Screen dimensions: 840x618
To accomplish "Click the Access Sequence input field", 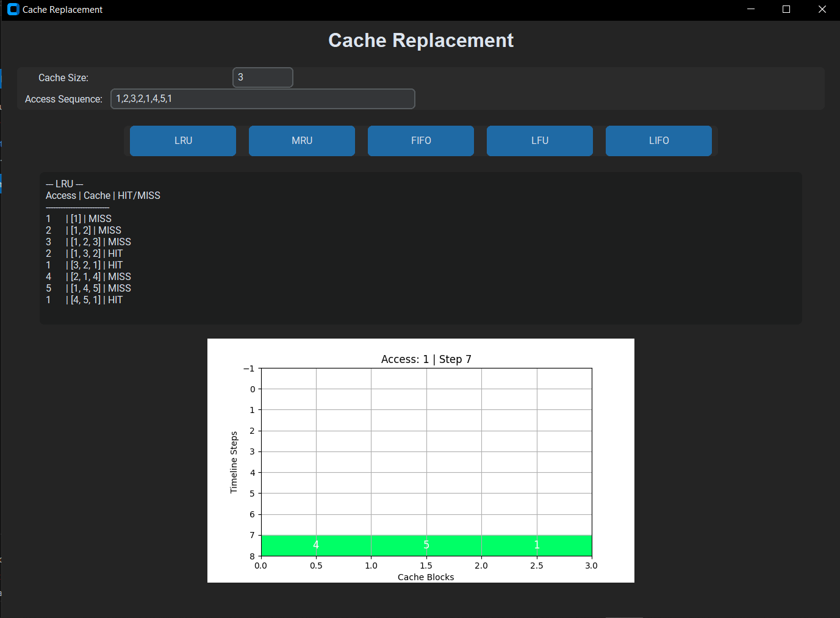I will 263,99.
